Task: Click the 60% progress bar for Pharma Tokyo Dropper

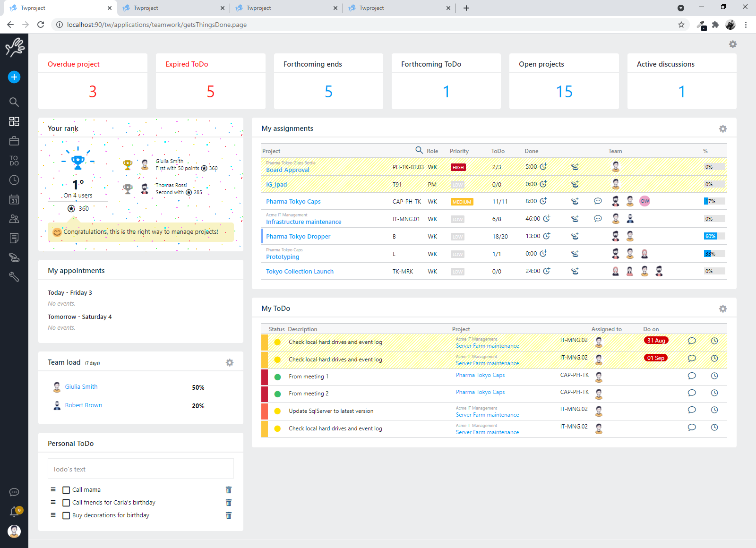Action: point(714,236)
